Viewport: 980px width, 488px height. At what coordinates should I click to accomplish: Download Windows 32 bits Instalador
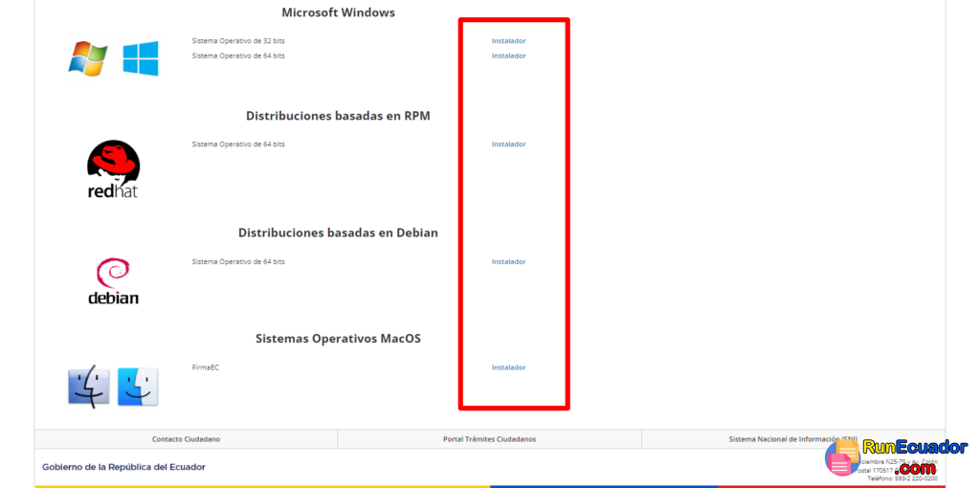point(509,40)
